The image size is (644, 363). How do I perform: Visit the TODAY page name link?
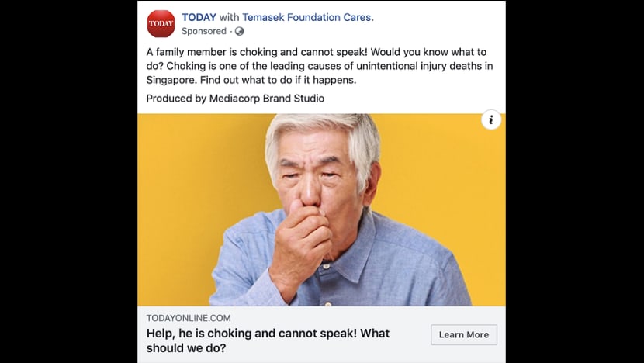pyautogui.click(x=199, y=17)
